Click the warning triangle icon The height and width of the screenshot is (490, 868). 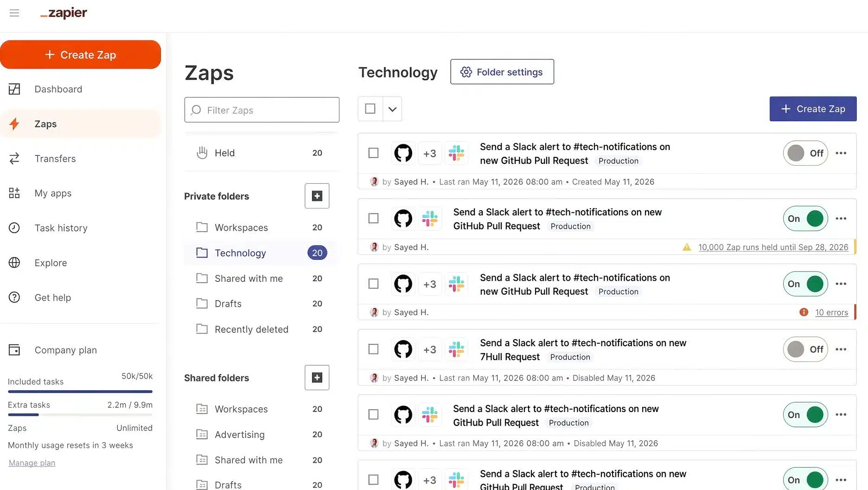687,247
